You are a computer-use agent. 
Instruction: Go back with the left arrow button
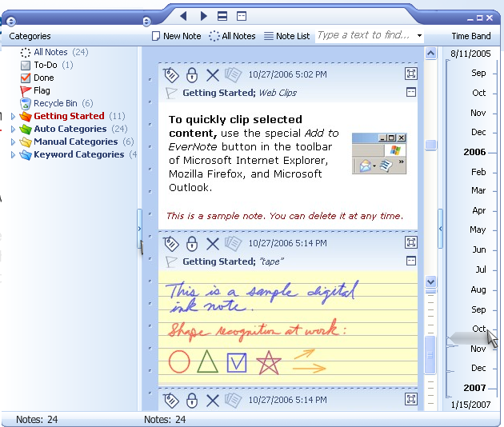click(183, 16)
